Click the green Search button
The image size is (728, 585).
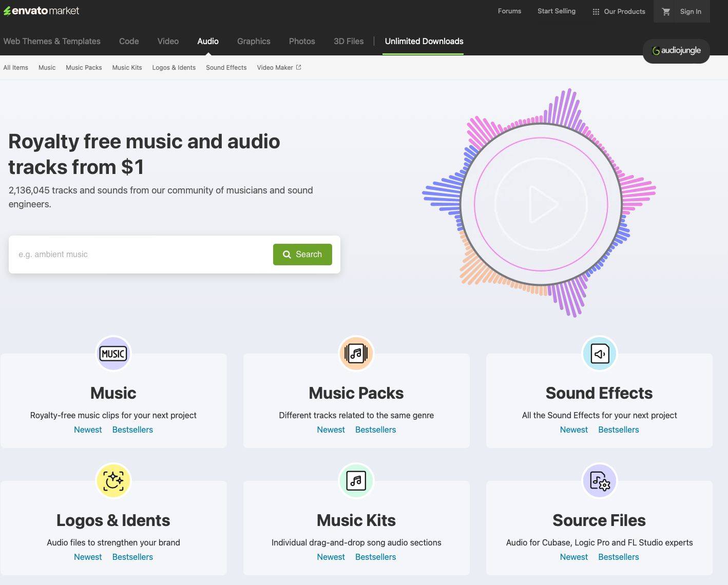[x=302, y=255]
